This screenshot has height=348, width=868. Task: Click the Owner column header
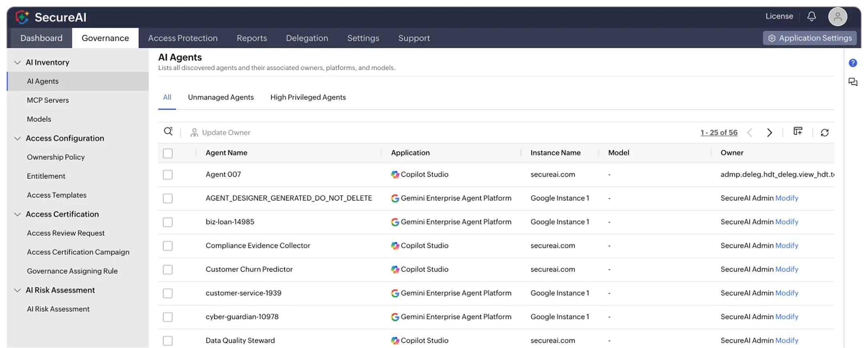click(732, 153)
